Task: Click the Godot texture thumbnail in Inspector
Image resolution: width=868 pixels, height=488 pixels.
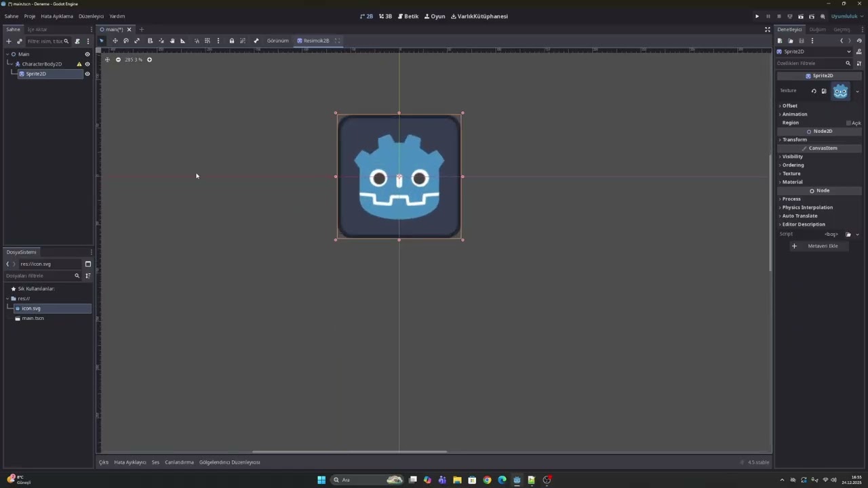Action: coord(841,91)
